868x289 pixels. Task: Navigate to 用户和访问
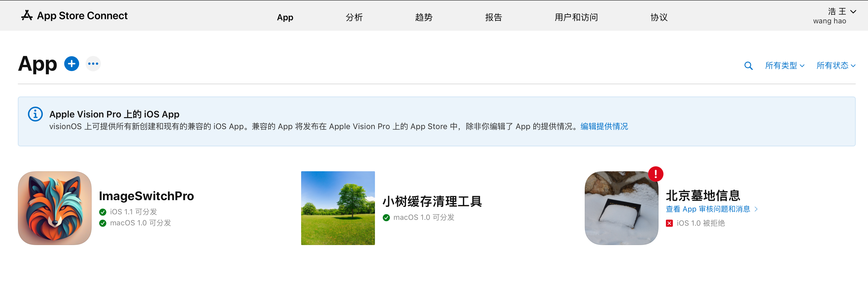pos(576,17)
